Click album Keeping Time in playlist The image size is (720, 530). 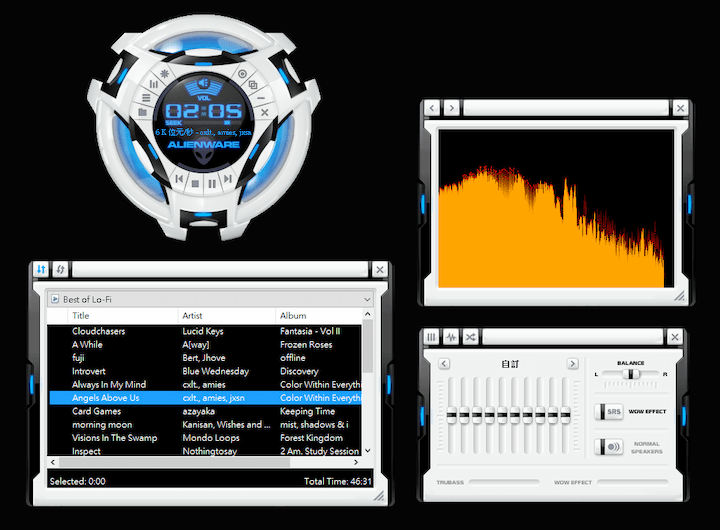pos(307,411)
